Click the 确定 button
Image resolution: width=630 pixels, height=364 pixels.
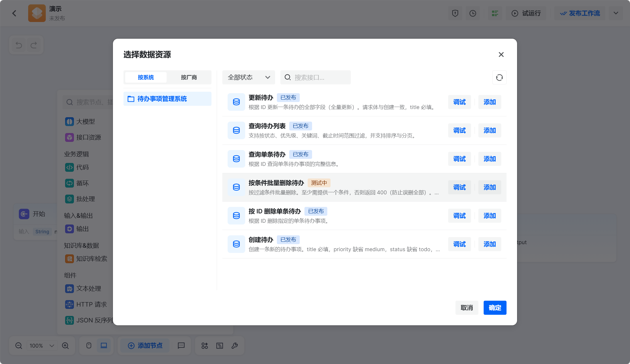click(x=495, y=308)
